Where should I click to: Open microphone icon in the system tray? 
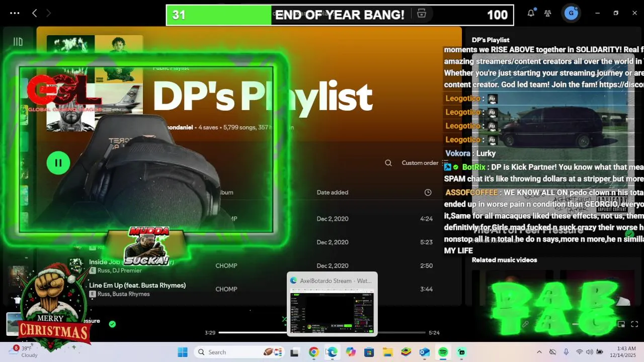coord(566,352)
